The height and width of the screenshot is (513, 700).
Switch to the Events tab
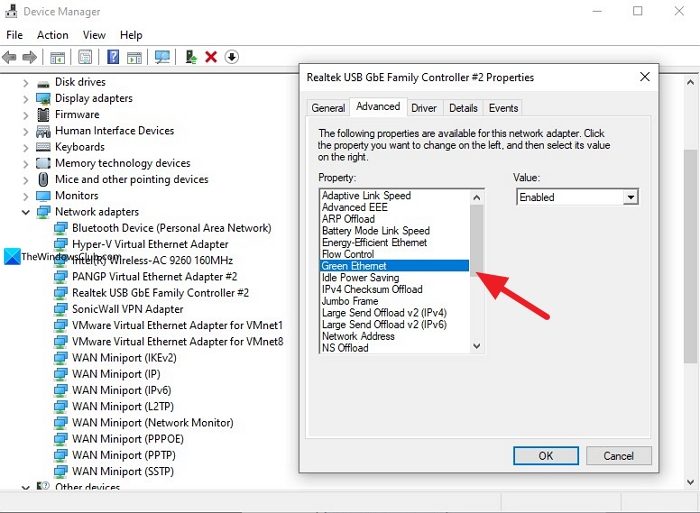tap(503, 108)
